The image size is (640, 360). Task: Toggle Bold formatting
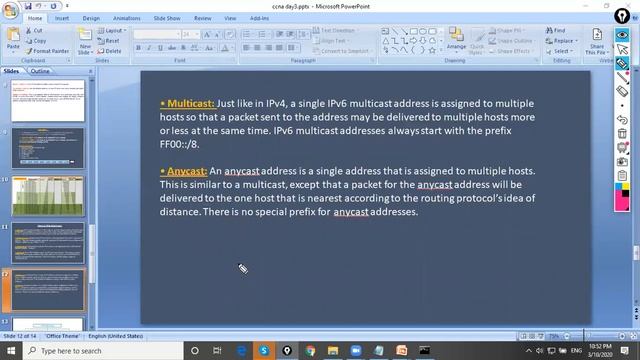coord(138,48)
